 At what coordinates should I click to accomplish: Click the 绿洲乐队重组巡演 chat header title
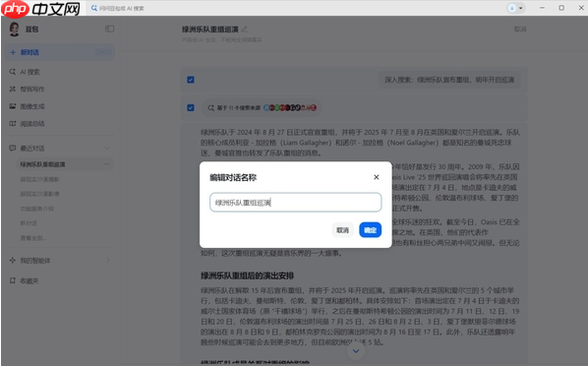click(210, 30)
